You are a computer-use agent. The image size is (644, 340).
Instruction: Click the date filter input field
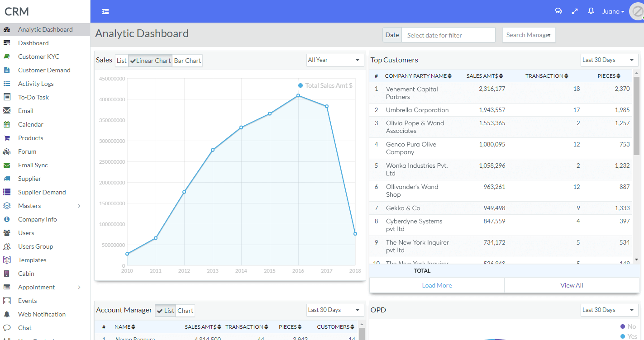(448, 35)
